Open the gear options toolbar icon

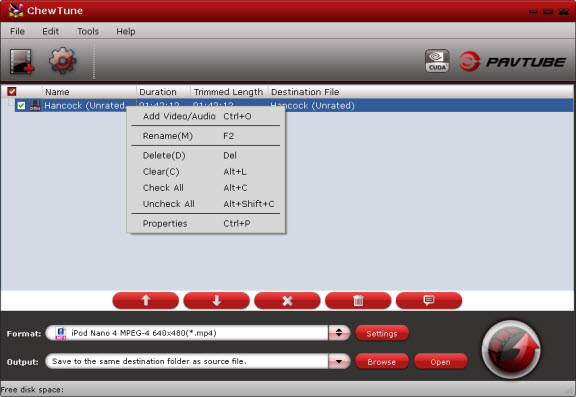62,61
